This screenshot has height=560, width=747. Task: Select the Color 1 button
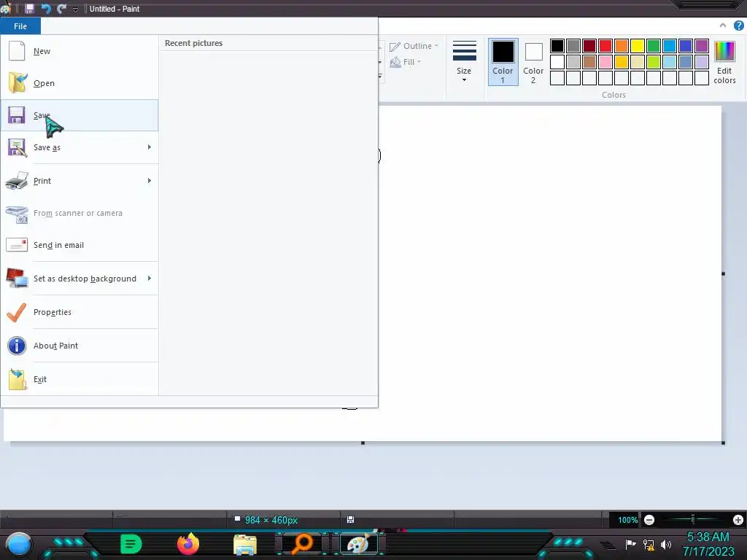point(503,62)
